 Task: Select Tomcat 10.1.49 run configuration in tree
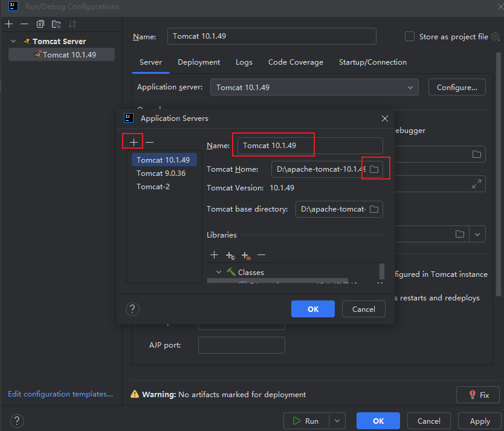tap(62, 54)
